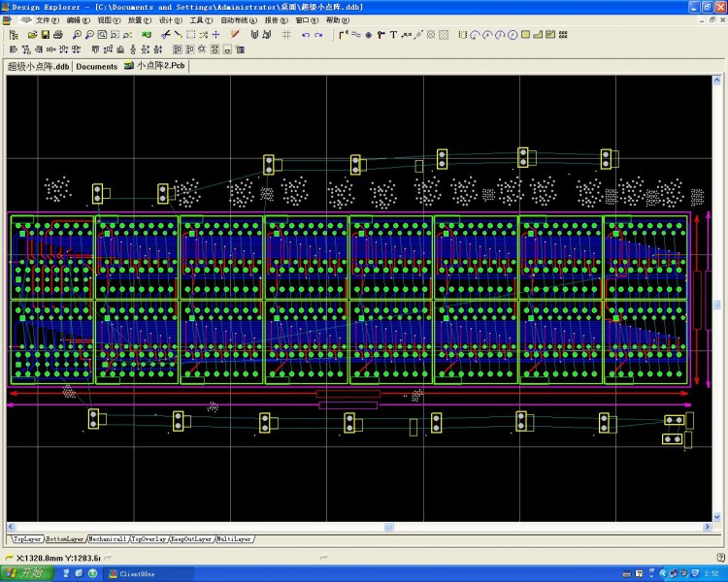
Task: Select the TopOverlay layer tab
Action: [149, 538]
